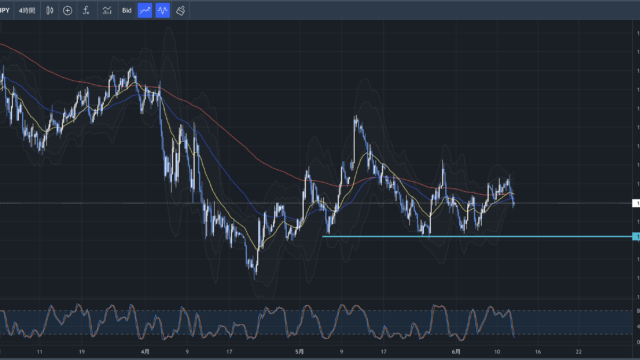
Task: Click the cyan price label on axis
Action: (x=636, y=236)
